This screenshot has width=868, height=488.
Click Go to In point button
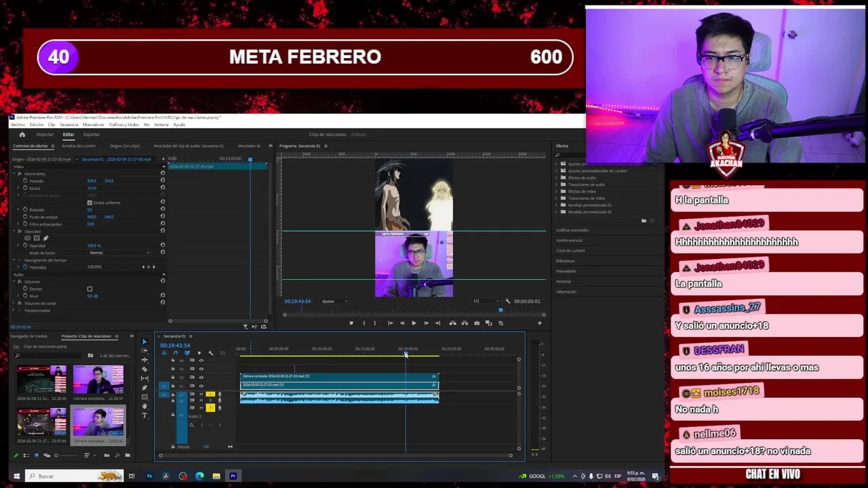(x=391, y=323)
